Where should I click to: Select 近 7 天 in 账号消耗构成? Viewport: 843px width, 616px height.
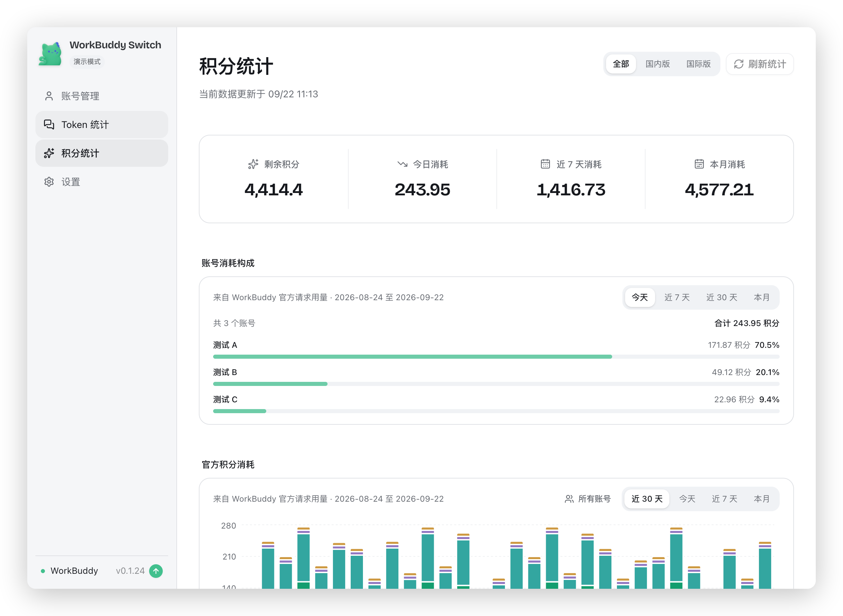coord(677,297)
